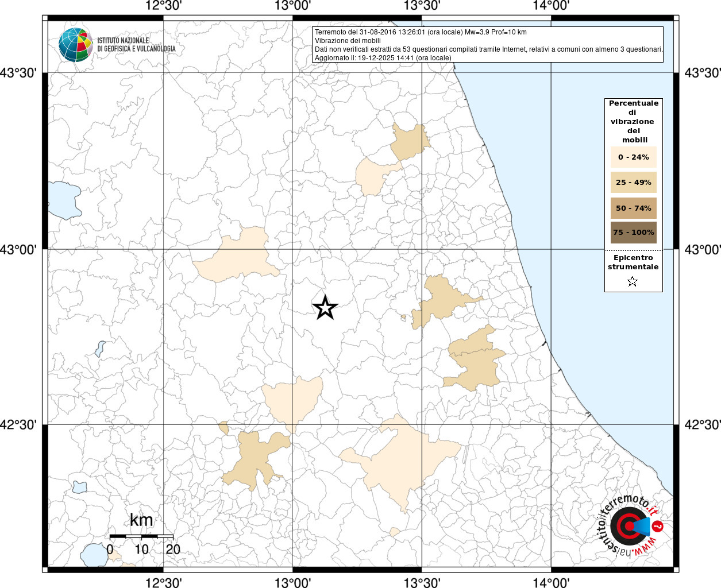Click the km scale bar
721x588 pixels.
click(x=141, y=536)
